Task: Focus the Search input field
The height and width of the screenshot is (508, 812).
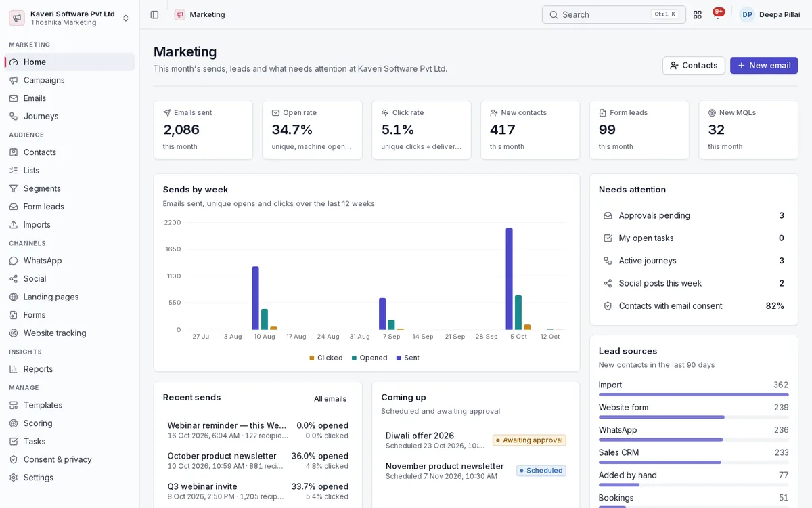Action: (614, 14)
